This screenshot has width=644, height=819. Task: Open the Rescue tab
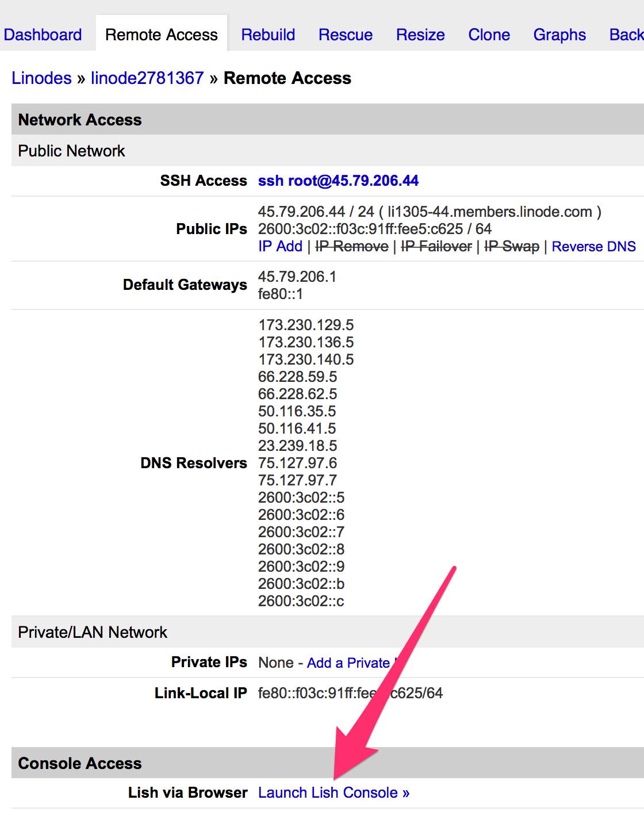[x=346, y=35]
